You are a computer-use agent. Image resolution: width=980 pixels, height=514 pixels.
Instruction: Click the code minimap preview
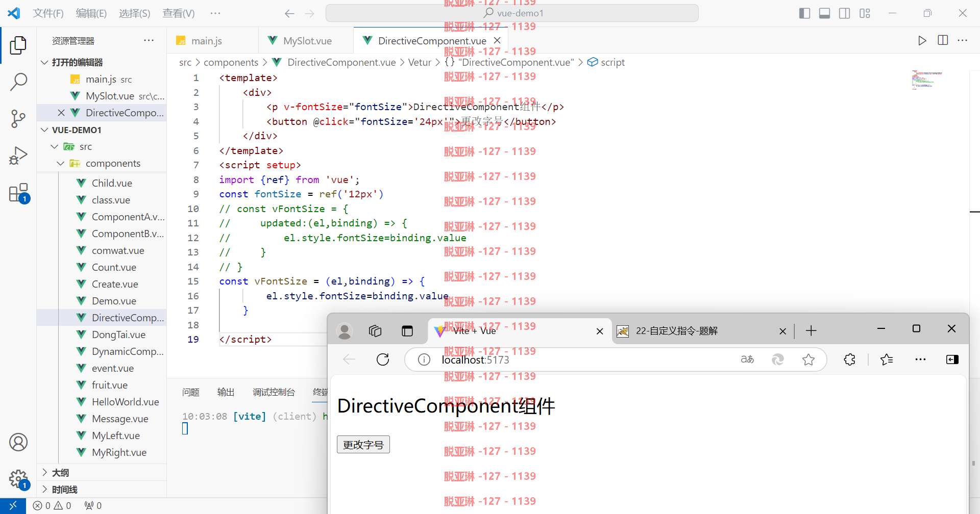click(x=927, y=80)
